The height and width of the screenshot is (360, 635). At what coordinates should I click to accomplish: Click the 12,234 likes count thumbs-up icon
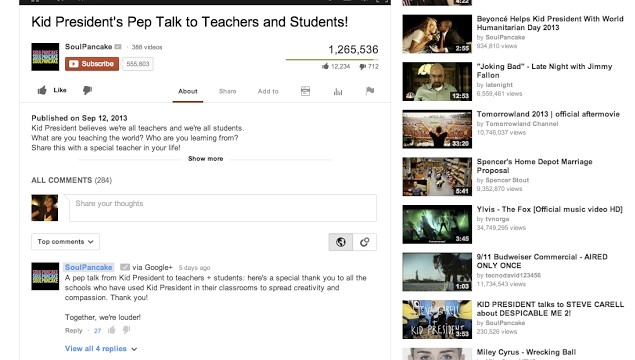325,66
